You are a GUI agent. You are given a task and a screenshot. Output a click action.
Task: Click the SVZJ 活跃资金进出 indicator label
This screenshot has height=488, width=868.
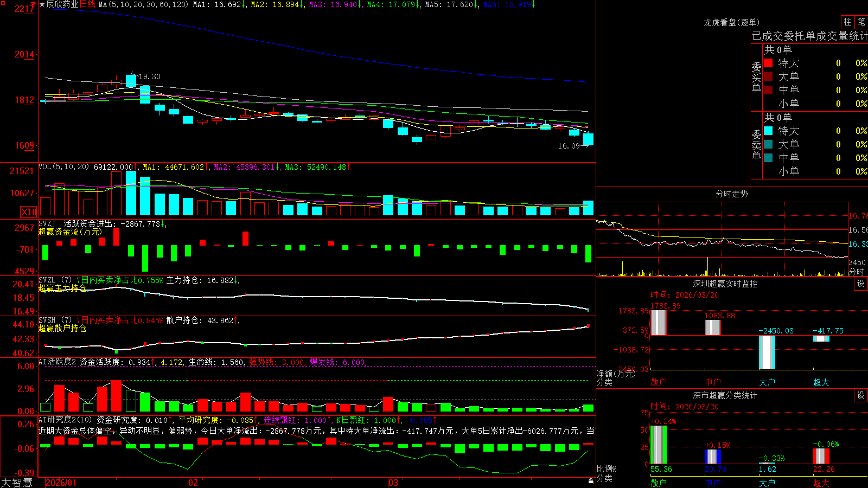(76, 223)
